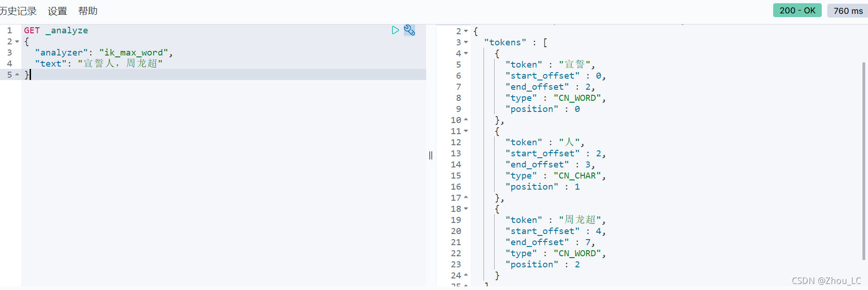The width and height of the screenshot is (868, 290).
Task: Click fold marker at response line 24
Action: pos(466,275)
